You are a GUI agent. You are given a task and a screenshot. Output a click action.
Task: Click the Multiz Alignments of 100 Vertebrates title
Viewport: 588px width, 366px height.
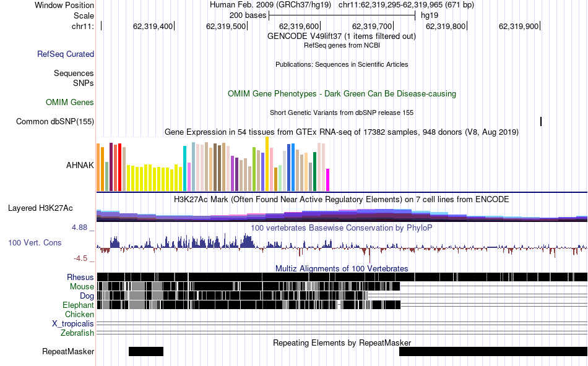coord(342,268)
